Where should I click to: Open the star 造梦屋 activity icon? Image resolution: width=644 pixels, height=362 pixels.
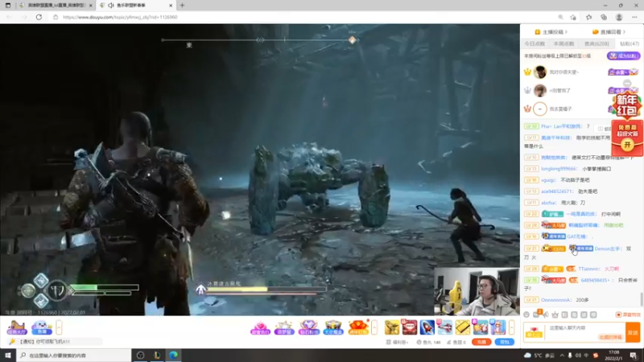[x=284, y=327]
